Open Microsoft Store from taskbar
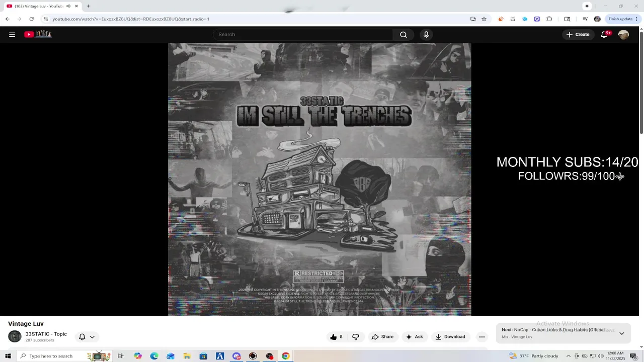This screenshot has height=362, width=644. (x=203, y=356)
